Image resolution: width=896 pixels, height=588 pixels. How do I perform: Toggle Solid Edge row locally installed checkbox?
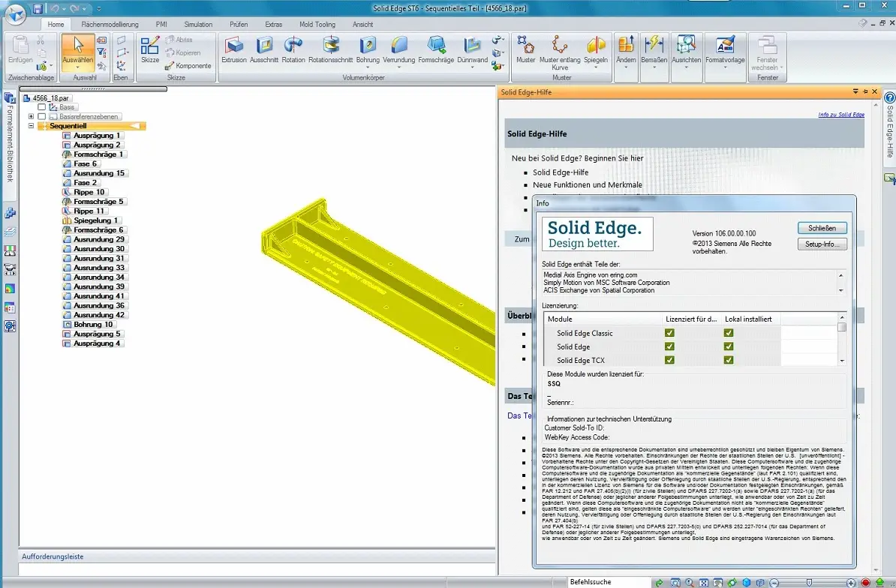click(x=728, y=346)
